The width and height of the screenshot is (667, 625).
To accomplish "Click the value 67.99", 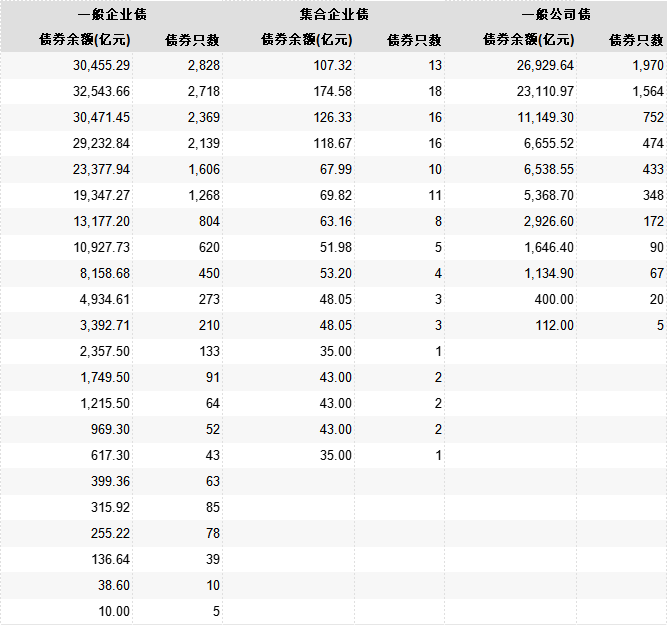I will (x=336, y=169).
